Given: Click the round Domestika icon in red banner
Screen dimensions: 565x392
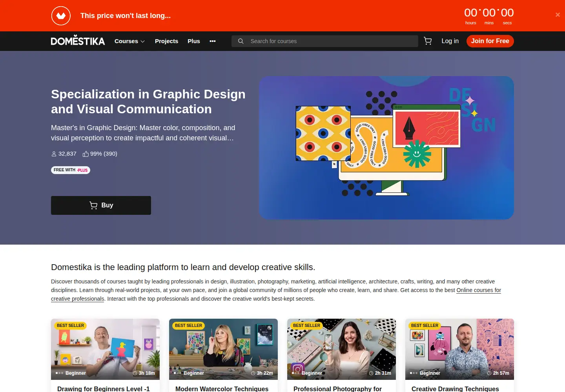Looking at the screenshot, I should (61, 16).
